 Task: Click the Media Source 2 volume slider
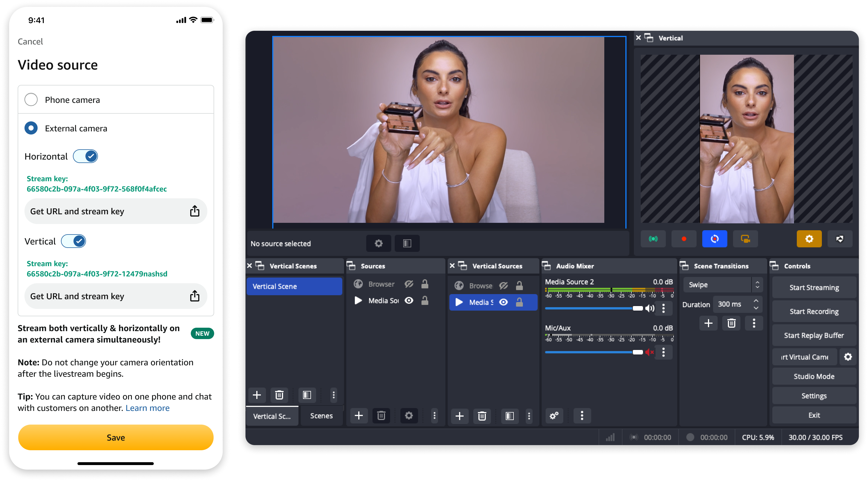tap(594, 308)
